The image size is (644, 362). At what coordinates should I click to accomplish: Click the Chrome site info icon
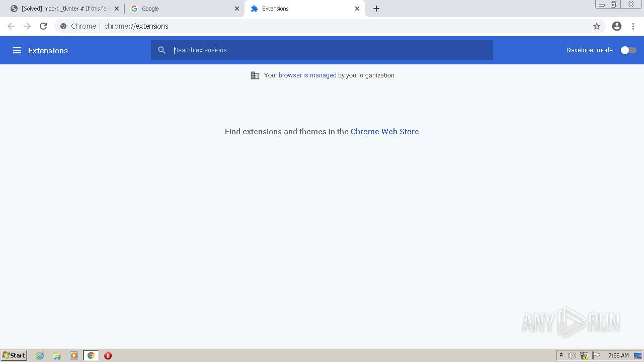pyautogui.click(x=63, y=26)
